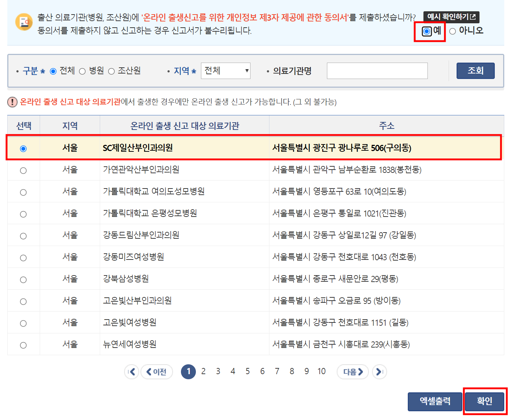This screenshot has width=513, height=420.
Task: Click the 엑셀출력 Excel export button
Action: [435, 401]
